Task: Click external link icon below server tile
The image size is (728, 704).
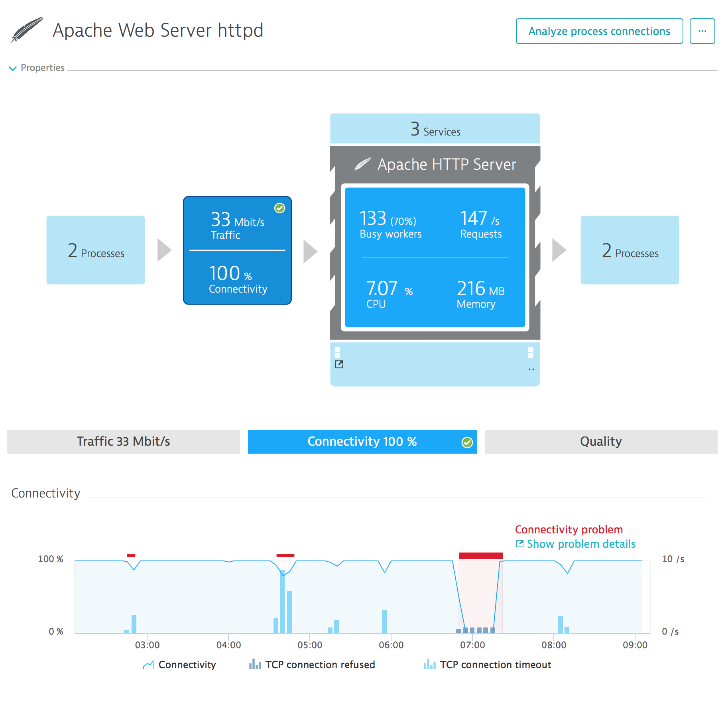Action: click(x=339, y=364)
